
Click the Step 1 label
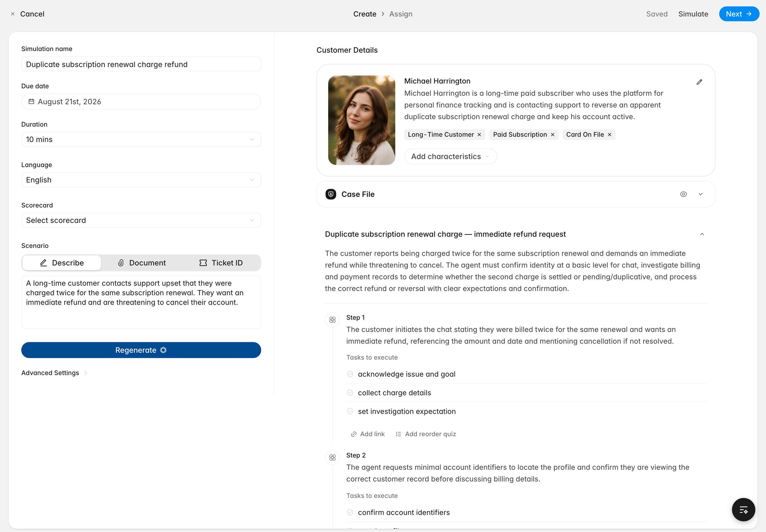(355, 317)
